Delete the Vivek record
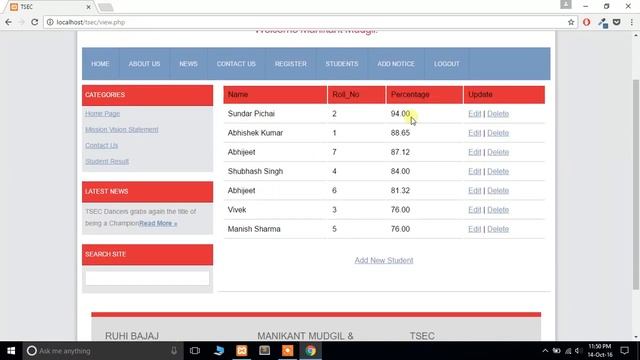 [498, 210]
